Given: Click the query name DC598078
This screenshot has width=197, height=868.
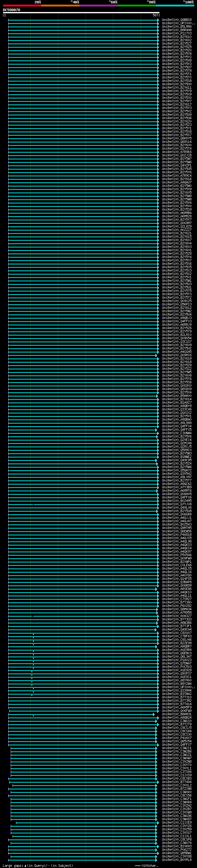Looking at the screenshot, I should click(11, 10).
